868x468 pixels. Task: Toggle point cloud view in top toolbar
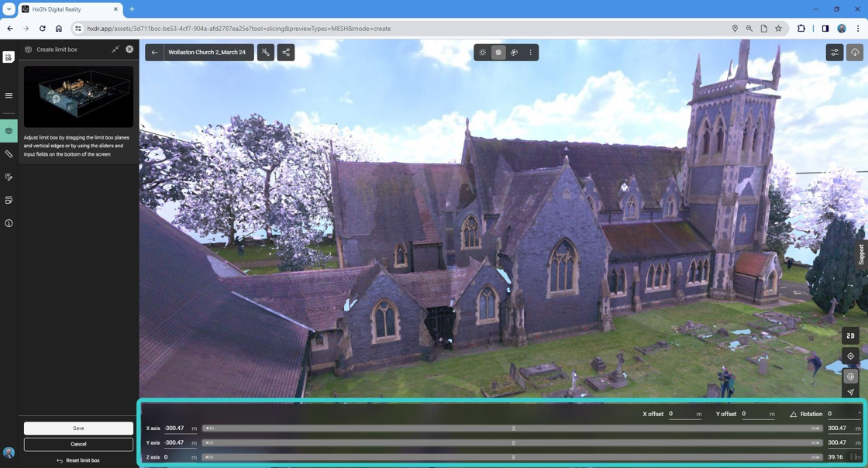pyautogui.click(x=483, y=53)
